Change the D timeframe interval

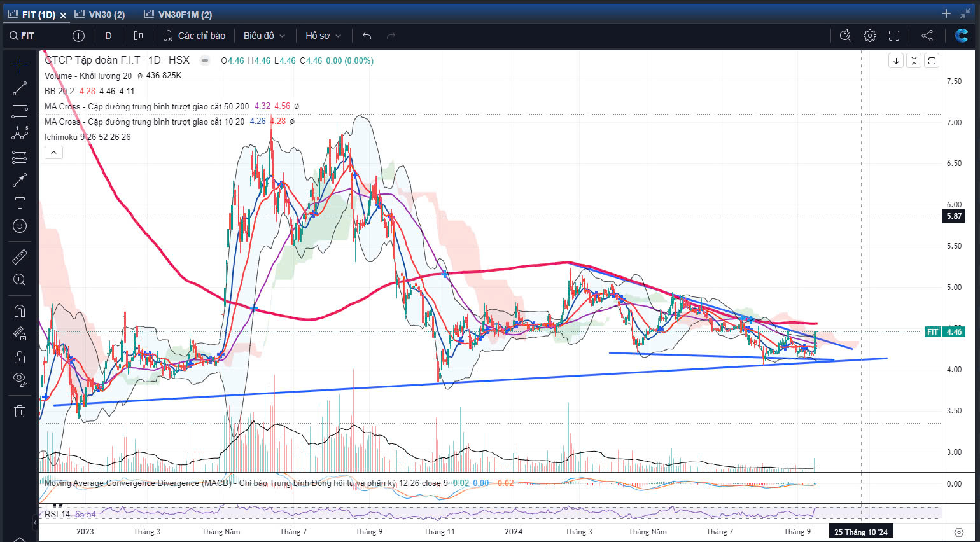[108, 36]
